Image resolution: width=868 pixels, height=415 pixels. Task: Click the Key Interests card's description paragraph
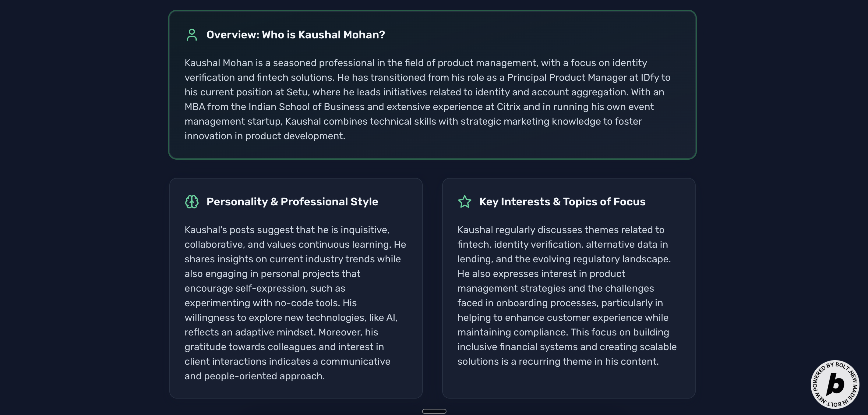point(567,295)
